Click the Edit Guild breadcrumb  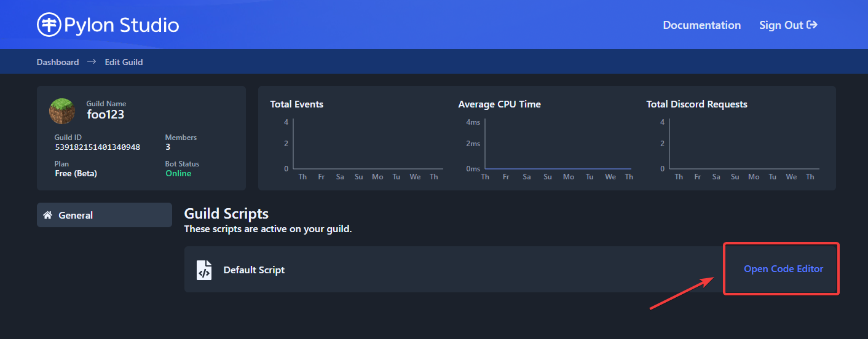pyautogui.click(x=124, y=62)
